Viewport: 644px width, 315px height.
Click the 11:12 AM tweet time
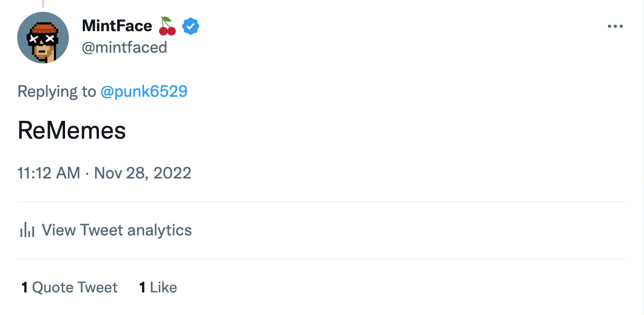coord(48,173)
